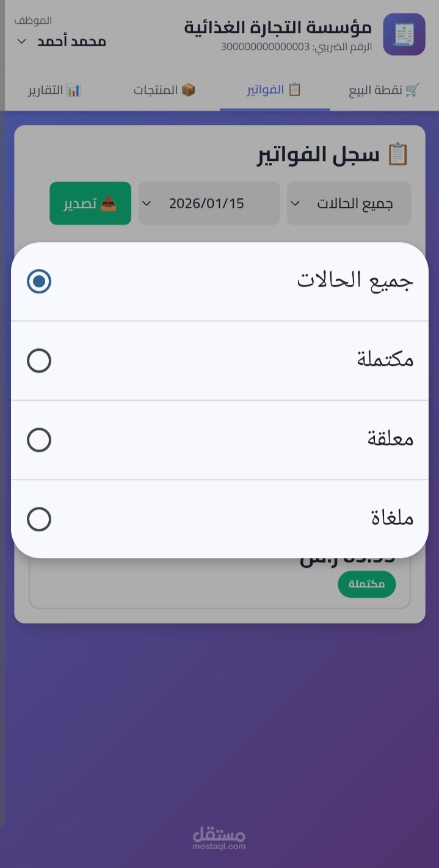439x868 pixels.
Task: Click the store receipt logo icon
Action: point(404,34)
